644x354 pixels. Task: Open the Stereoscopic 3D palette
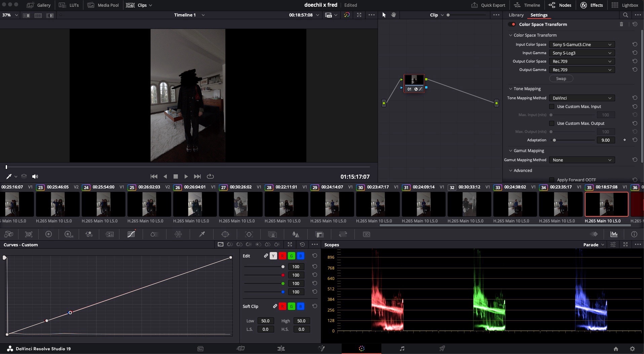coord(367,234)
